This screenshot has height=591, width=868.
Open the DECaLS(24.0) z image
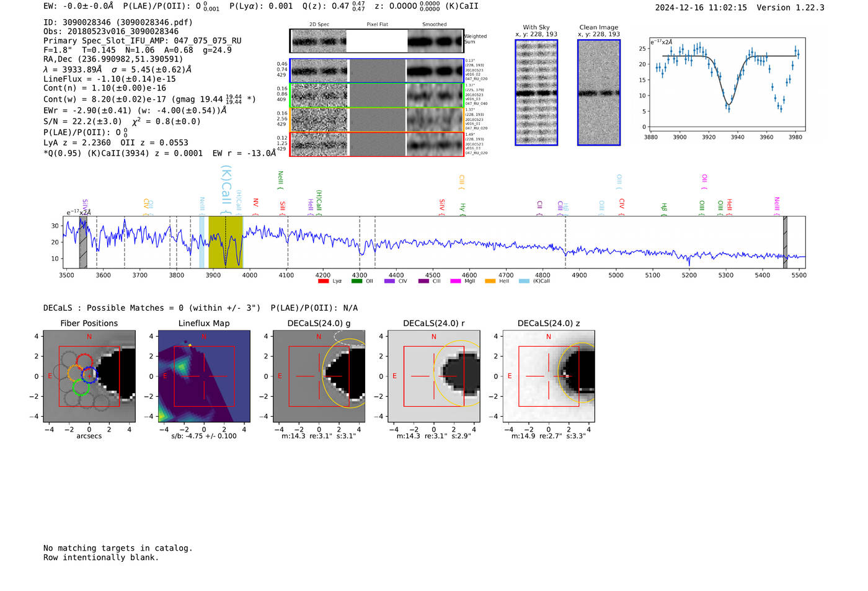549,376
